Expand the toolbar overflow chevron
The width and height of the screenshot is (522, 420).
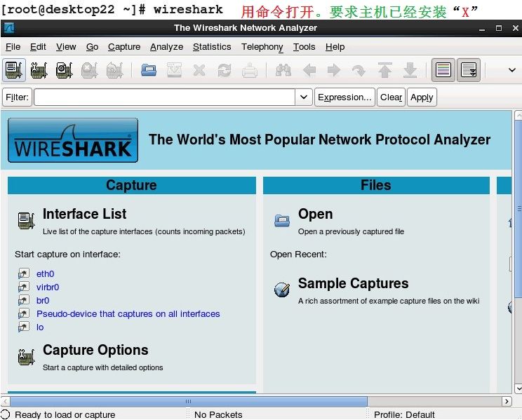(x=512, y=70)
